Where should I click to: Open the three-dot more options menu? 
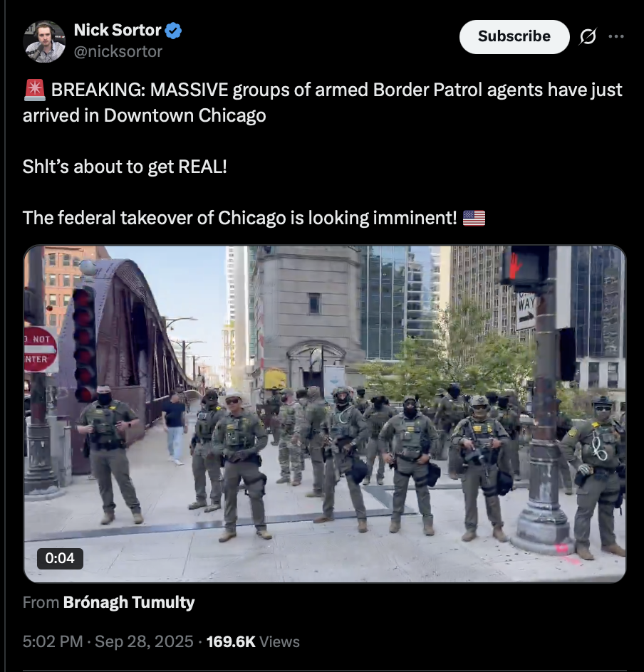pos(616,36)
